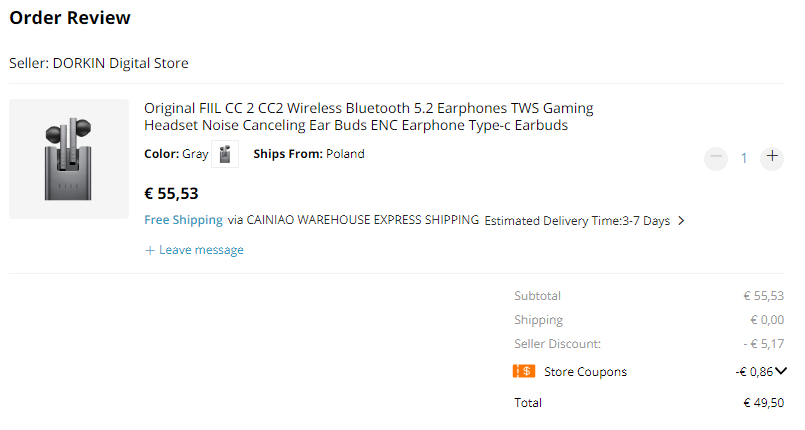Click the Store Coupons label

[585, 372]
